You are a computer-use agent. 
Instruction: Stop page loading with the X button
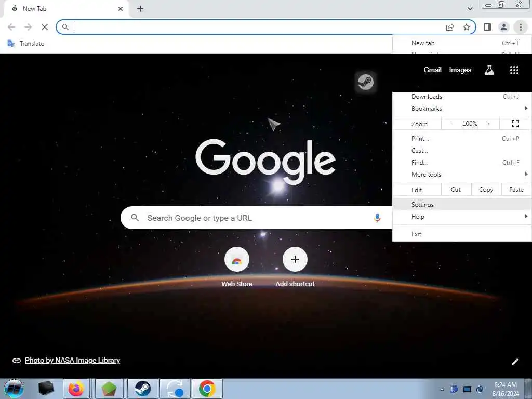pos(45,27)
